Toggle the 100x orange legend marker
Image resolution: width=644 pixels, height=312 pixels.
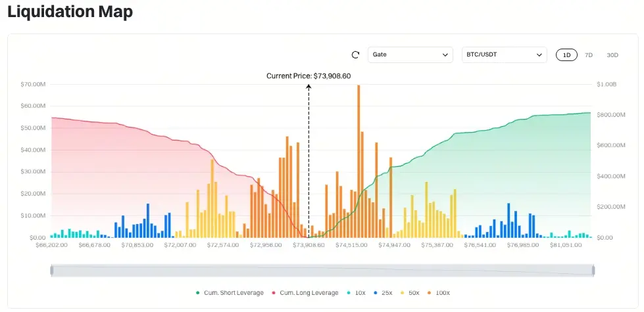pos(430,293)
